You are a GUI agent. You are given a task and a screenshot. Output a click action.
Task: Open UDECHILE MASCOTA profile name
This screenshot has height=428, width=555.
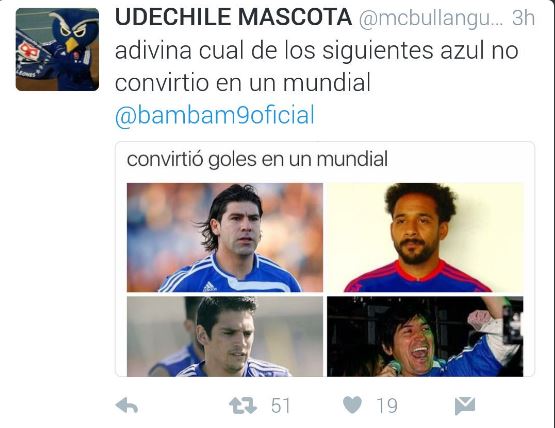[234, 17]
